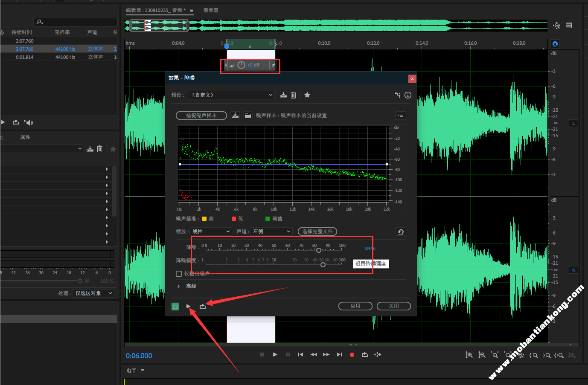This screenshot has height=385, width=588.
Task: Toggle loop playback in transport bar
Action: point(365,354)
